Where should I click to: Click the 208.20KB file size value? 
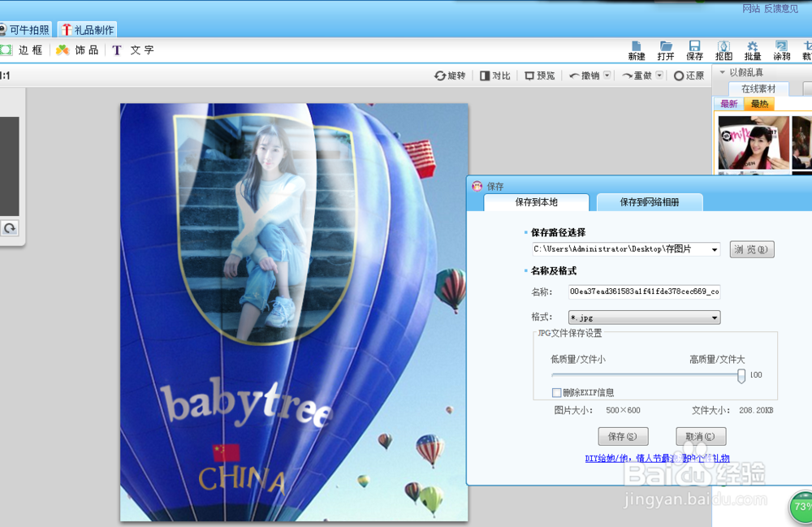756,410
